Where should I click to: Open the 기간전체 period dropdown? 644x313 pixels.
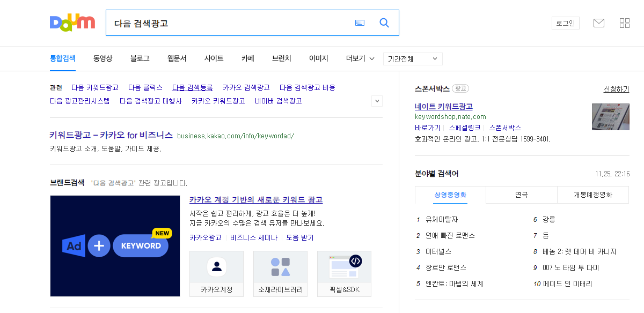pyautogui.click(x=413, y=59)
